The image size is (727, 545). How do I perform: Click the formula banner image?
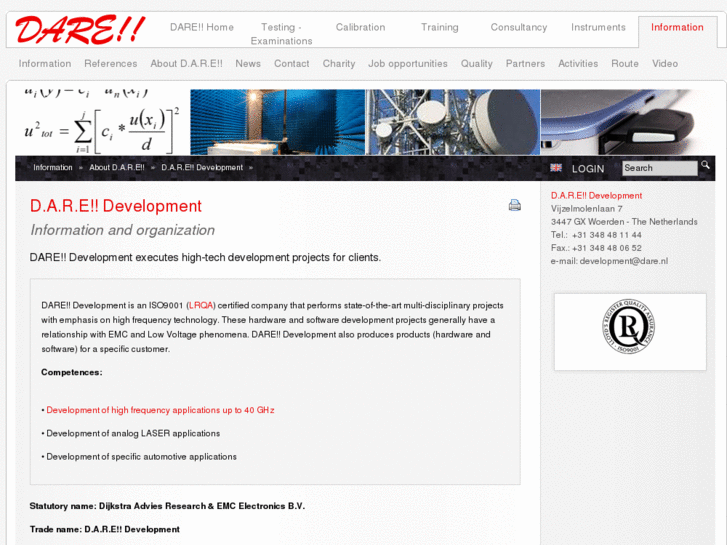tap(102, 122)
